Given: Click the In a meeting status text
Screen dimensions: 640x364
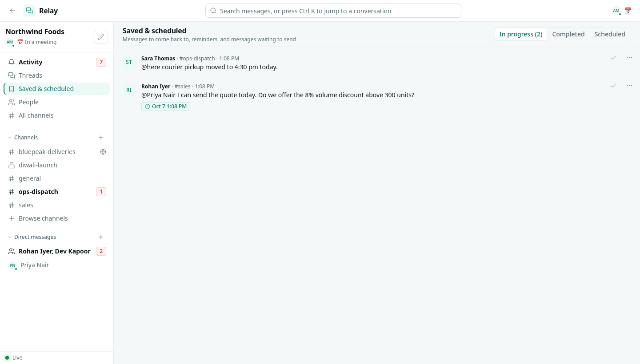Looking at the screenshot, I should (40, 42).
